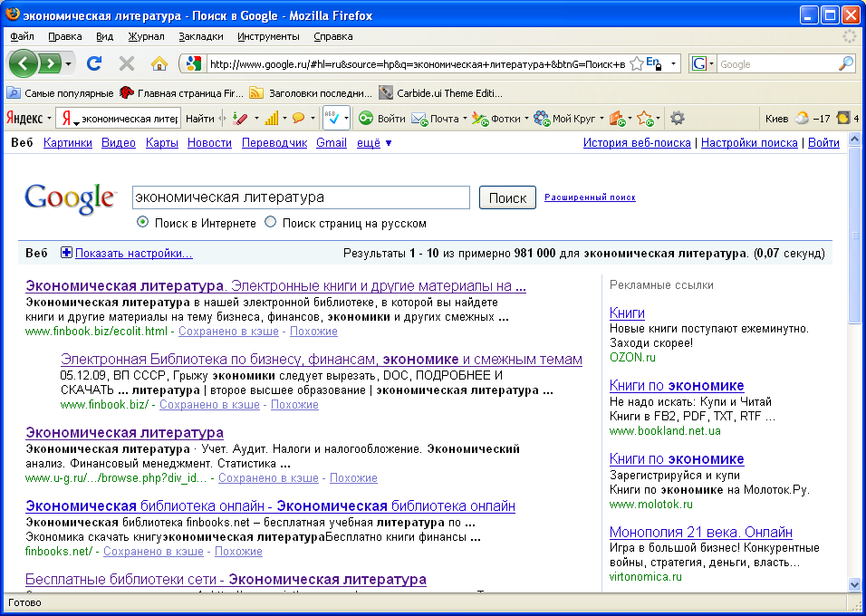Screen dimensions: 866x616
Task: Open История веб-поиска link
Action: coord(637,142)
